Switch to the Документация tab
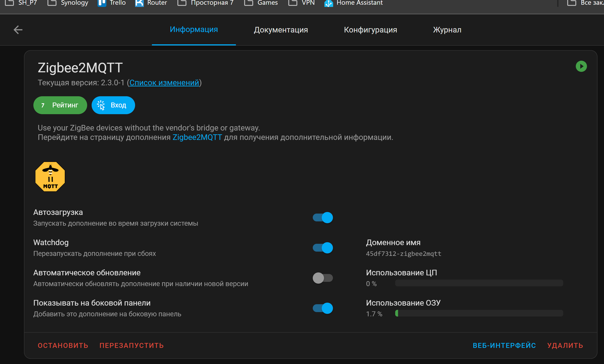The width and height of the screenshot is (604, 364). [281, 30]
